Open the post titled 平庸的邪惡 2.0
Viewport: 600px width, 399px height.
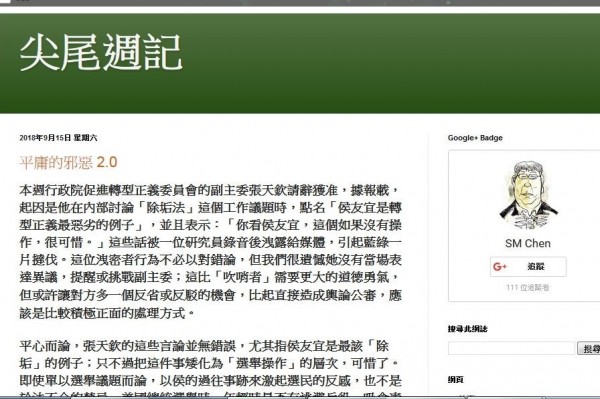click(x=68, y=163)
